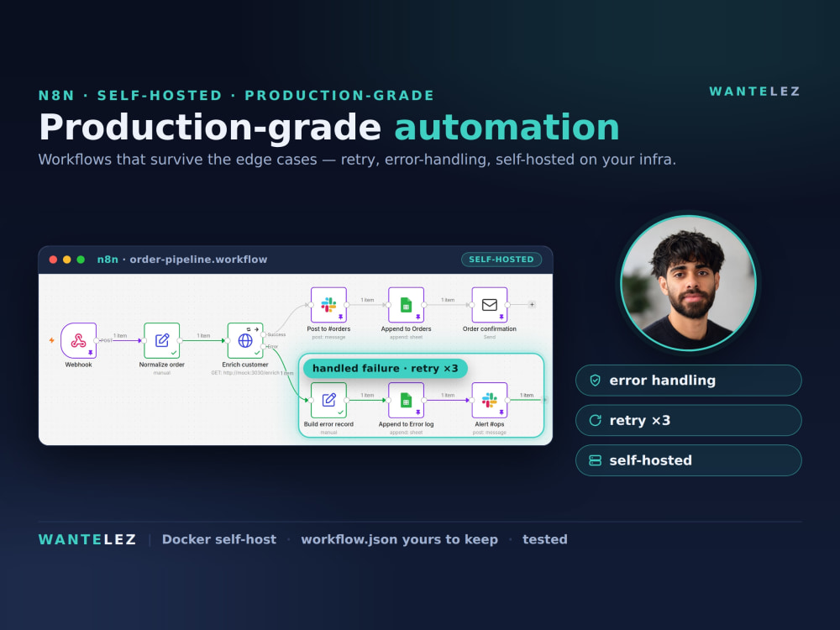Click 'workflow.json yours to keep' footer text

(400, 539)
